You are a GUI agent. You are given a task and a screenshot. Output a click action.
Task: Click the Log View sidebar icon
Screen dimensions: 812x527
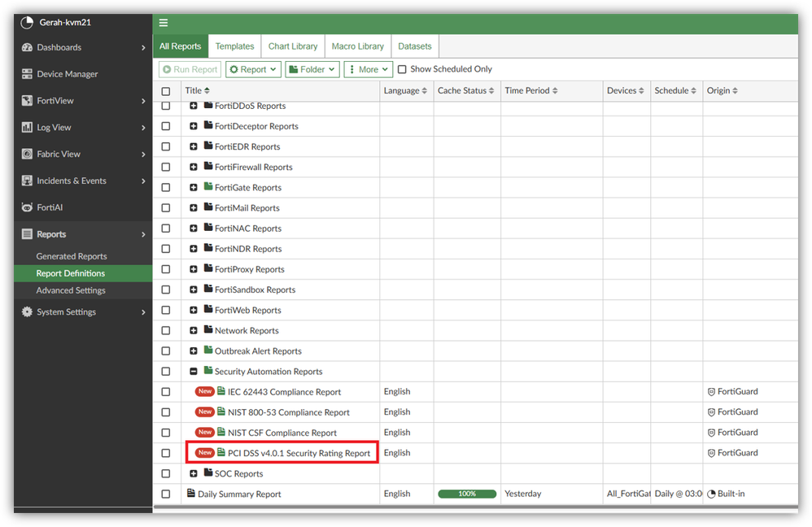pos(27,128)
